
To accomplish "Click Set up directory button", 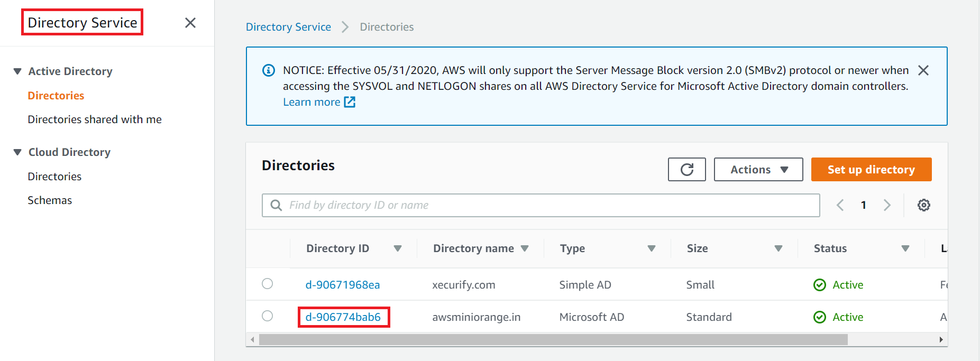I will click(x=871, y=170).
